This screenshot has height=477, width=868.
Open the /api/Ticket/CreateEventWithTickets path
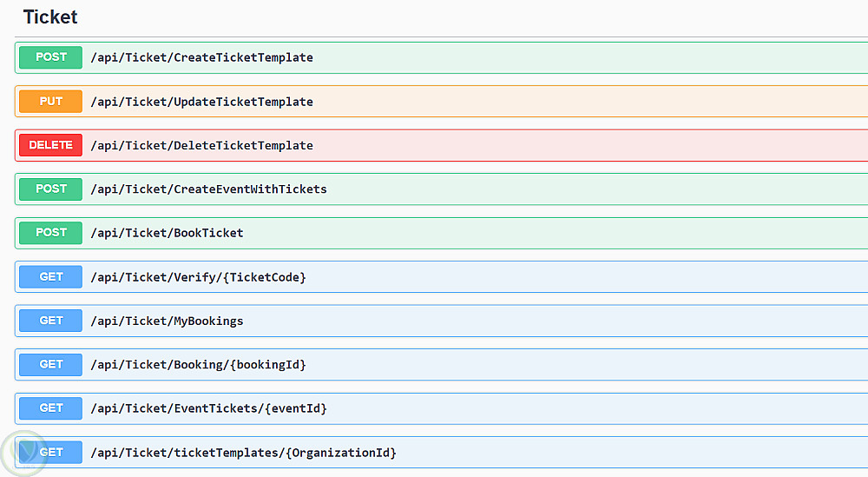pos(208,189)
